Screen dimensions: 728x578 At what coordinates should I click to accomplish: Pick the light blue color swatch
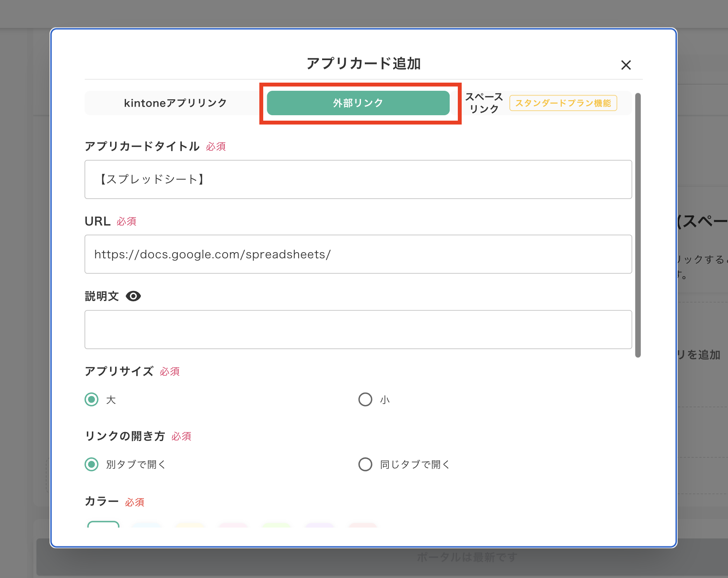(x=146, y=528)
